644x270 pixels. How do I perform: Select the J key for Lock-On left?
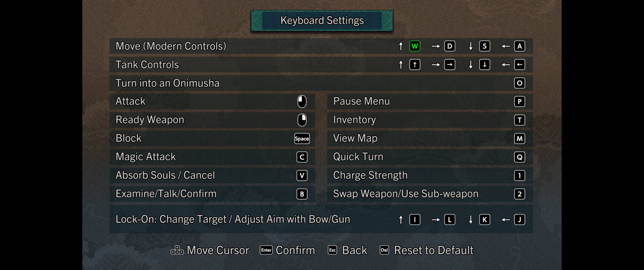pyautogui.click(x=520, y=220)
